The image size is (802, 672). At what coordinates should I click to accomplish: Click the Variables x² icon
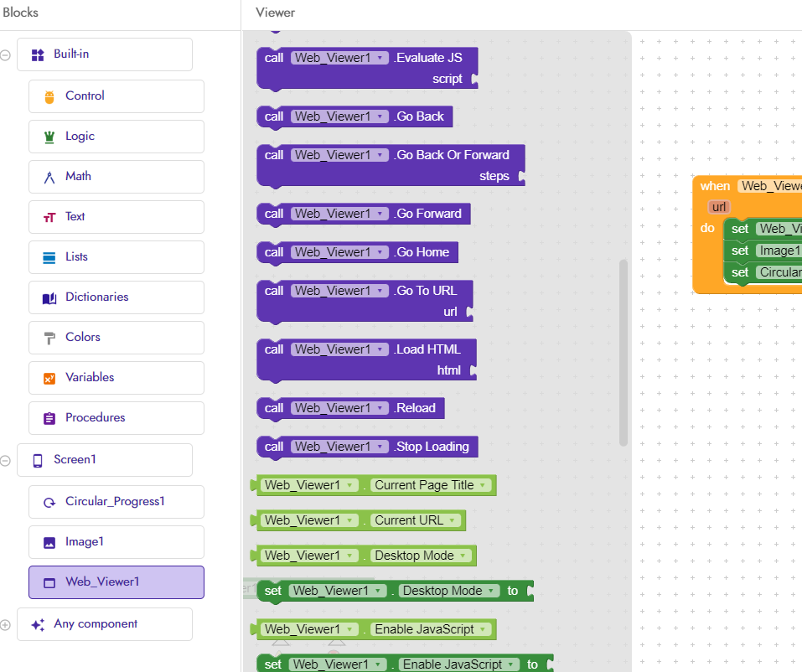[49, 378]
